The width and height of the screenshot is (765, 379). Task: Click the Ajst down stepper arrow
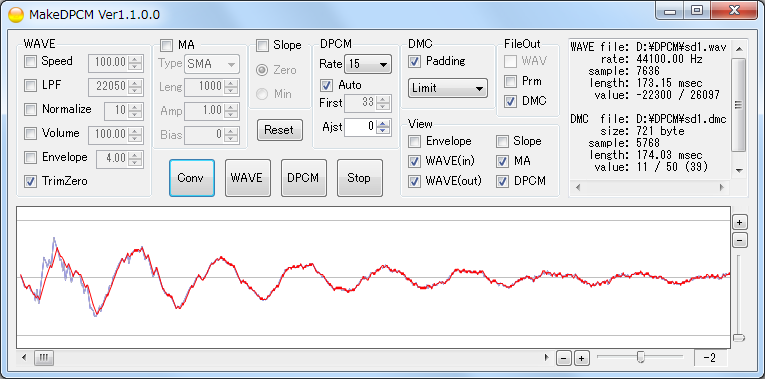pyautogui.click(x=383, y=131)
